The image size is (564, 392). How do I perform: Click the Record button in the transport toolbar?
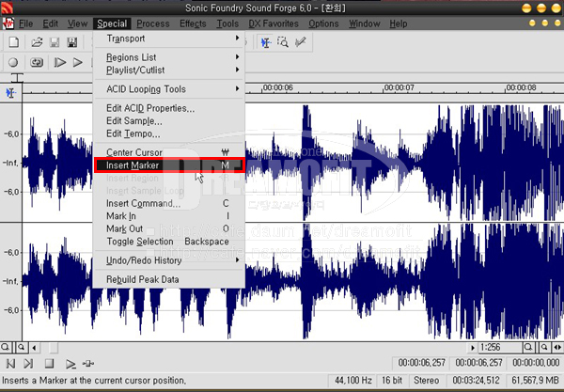click(x=13, y=63)
